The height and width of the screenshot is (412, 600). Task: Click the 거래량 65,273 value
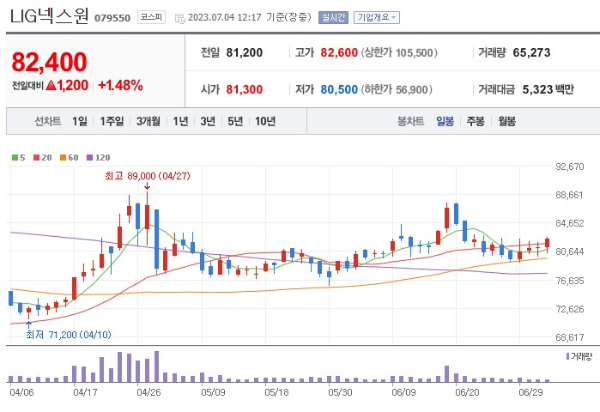pyautogui.click(x=532, y=53)
